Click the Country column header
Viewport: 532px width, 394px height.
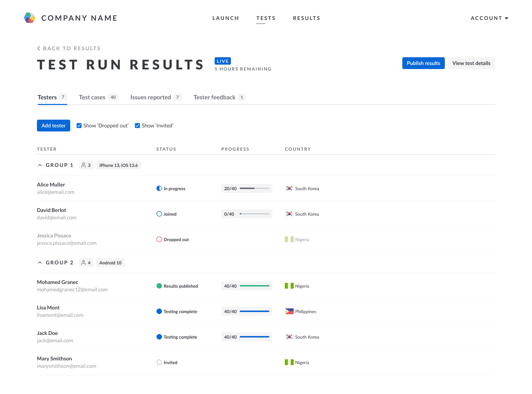[x=298, y=149]
